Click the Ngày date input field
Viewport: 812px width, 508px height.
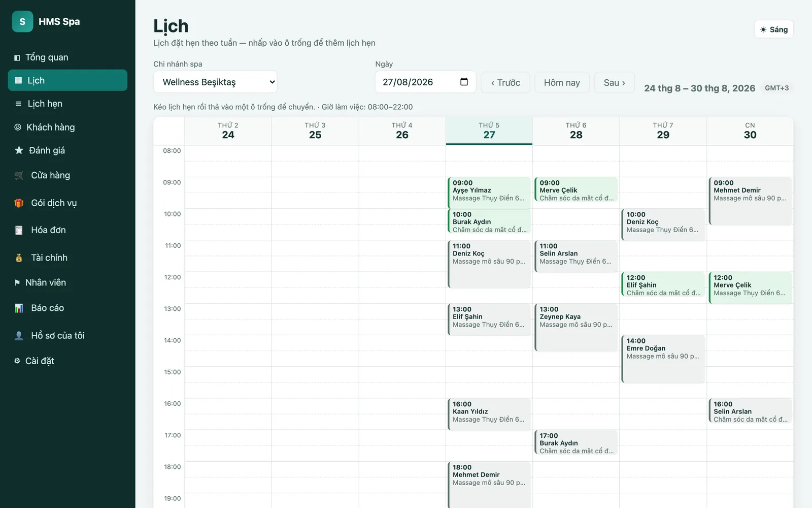pyautogui.click(x=425, y=82)
